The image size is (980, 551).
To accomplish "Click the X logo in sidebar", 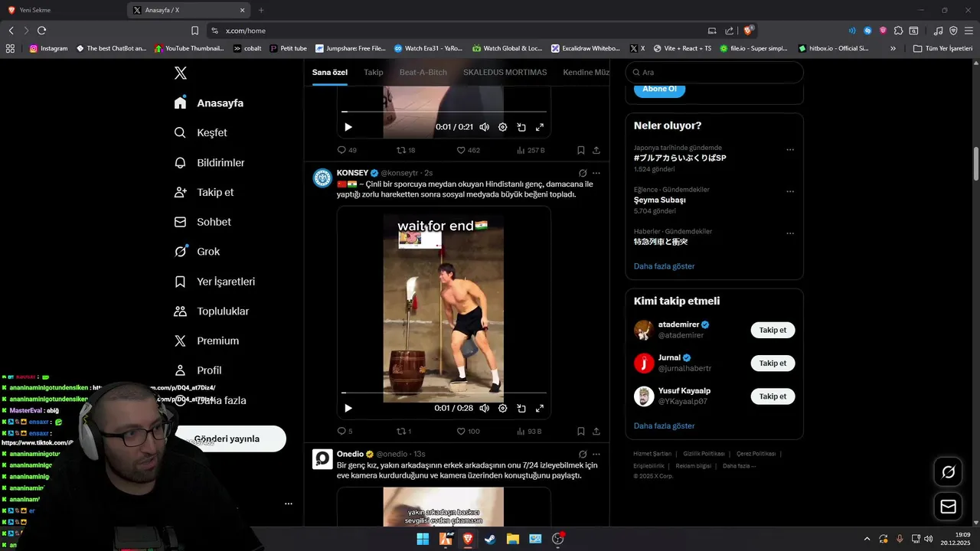I will point(181,73).
